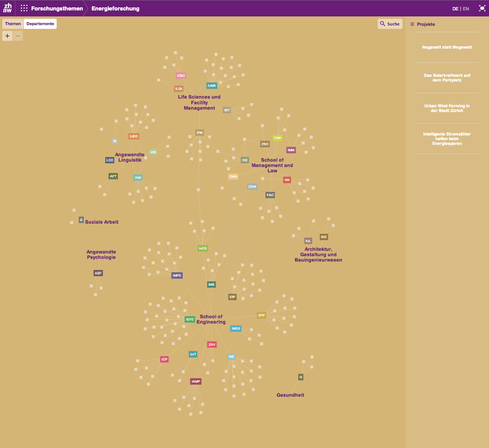Click the ZHAW logo
This screenshot has width=489, height=448.
coord(7,8)
